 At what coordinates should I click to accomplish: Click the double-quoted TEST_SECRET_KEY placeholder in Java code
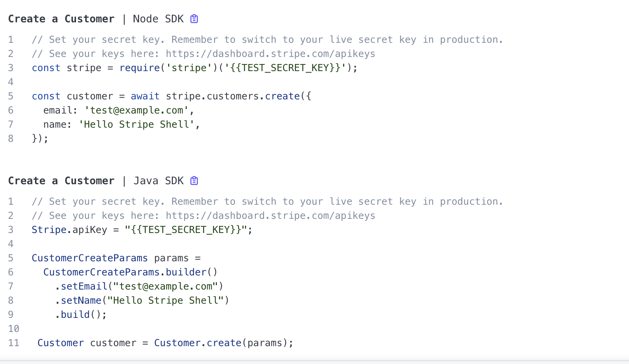tap(186, 230)
